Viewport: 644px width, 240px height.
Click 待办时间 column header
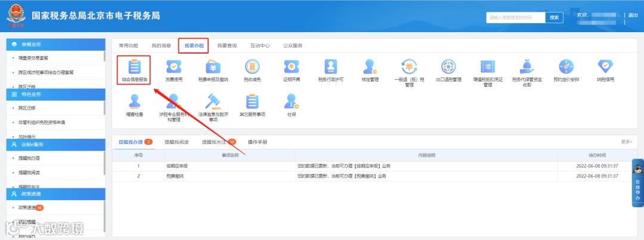(597, 155)
